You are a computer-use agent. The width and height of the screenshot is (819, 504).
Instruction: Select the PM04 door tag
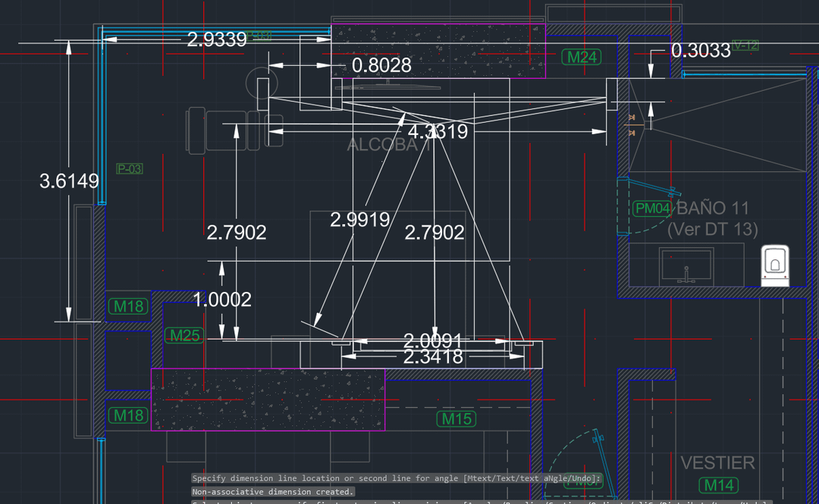(x=652, y=208)
